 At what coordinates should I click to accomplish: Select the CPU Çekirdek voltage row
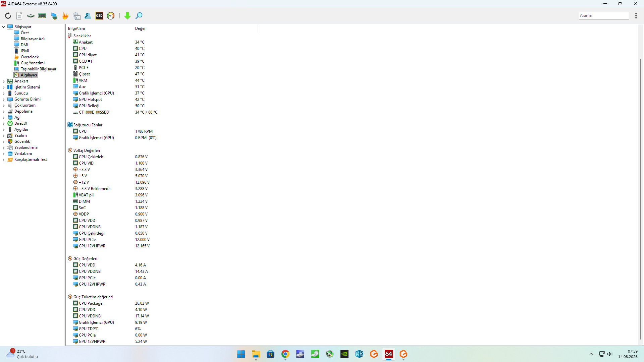[x=91, y=157]
